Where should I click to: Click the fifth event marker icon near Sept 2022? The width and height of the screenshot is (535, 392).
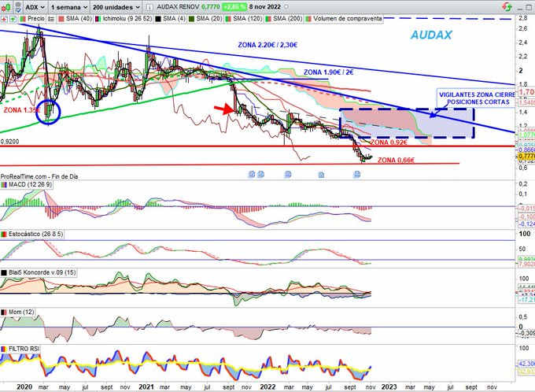point(357,175)
